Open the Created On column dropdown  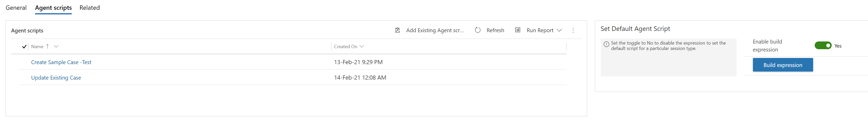point(362,46)
